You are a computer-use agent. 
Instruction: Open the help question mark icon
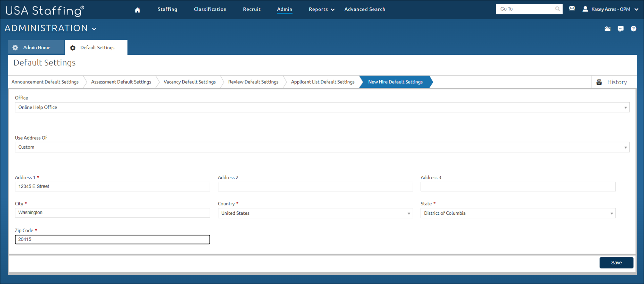click(x=634, y=29)
